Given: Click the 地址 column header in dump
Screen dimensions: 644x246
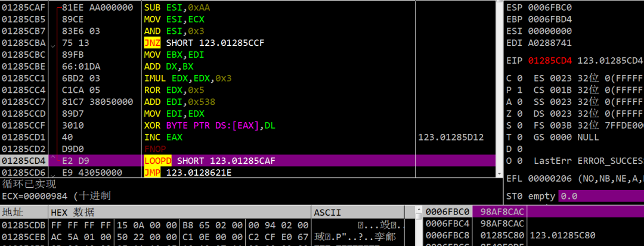Looking at the screenshot, I should (x=24, y=212).
